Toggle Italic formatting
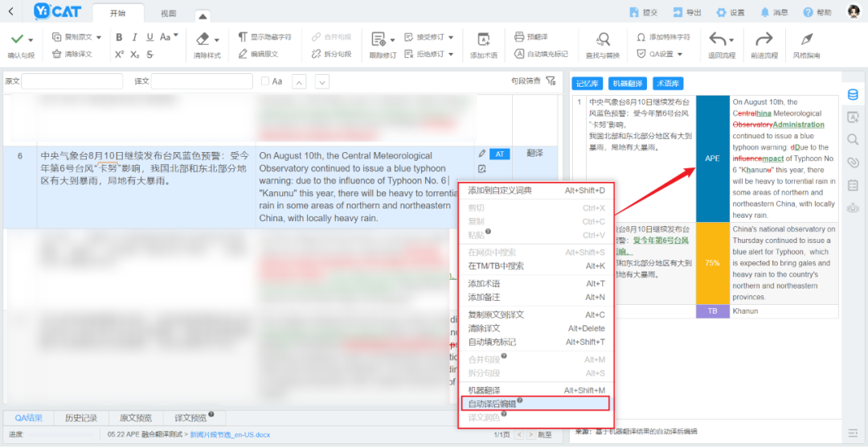The height and width of the screenshot is (448, 868). (x=134, y=37)
